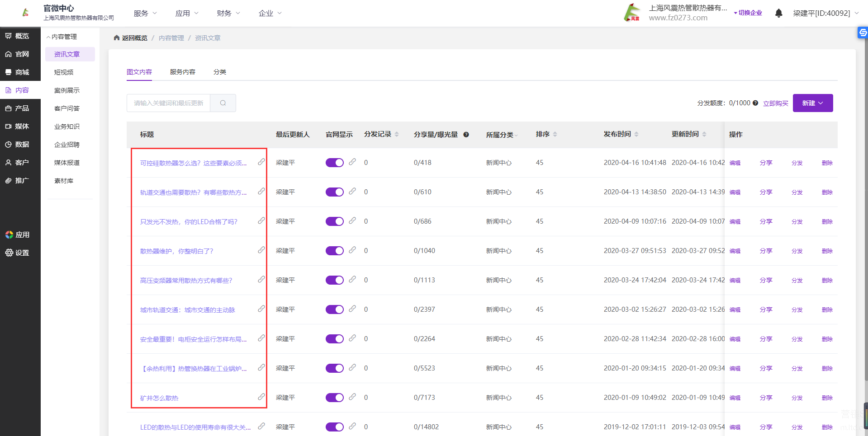Select 短视频 in the content menu
Viewport: 868px width, 436px height.
(x=64, y=72)
